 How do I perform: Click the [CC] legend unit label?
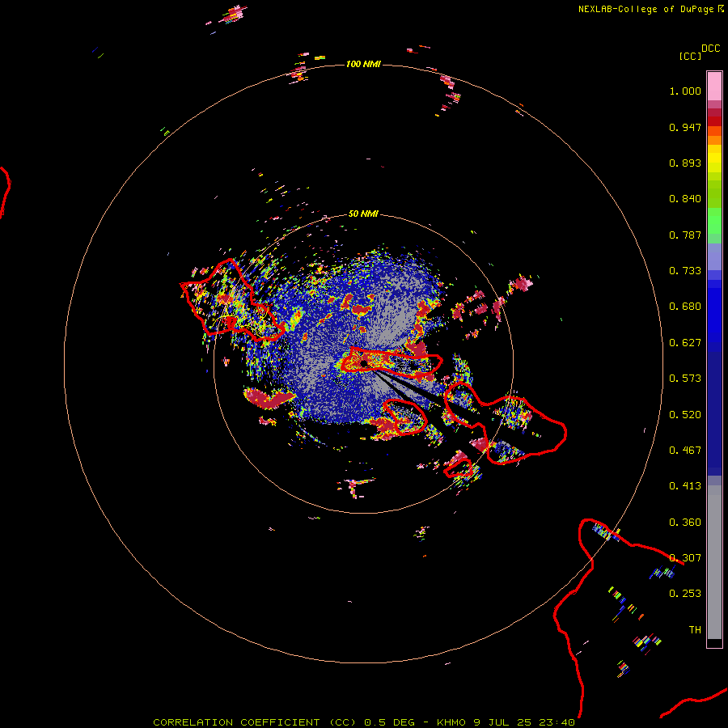coord(690,56)
